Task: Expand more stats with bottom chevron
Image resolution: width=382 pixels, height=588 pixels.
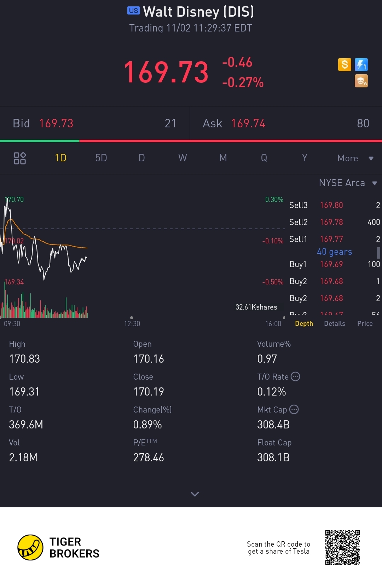Action: tap(195, 494)
